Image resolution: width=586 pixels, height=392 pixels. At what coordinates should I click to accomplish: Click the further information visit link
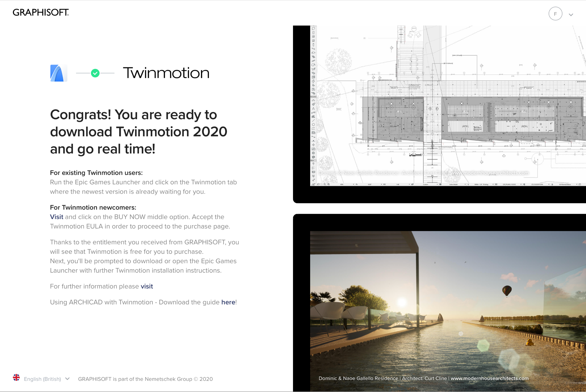click(147, 286)
